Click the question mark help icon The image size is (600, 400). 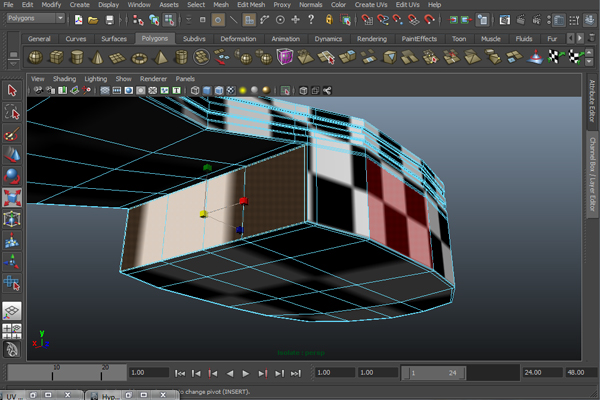(x=311, y=19)
